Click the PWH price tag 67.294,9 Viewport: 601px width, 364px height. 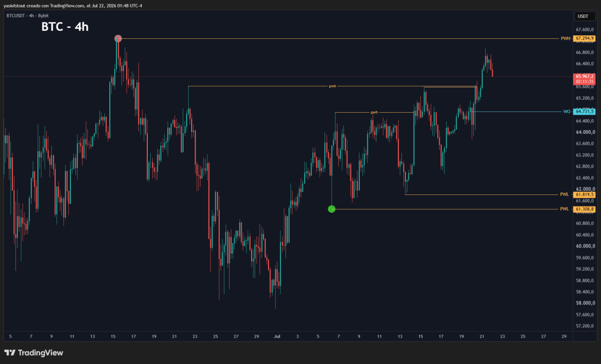(585, 38)
